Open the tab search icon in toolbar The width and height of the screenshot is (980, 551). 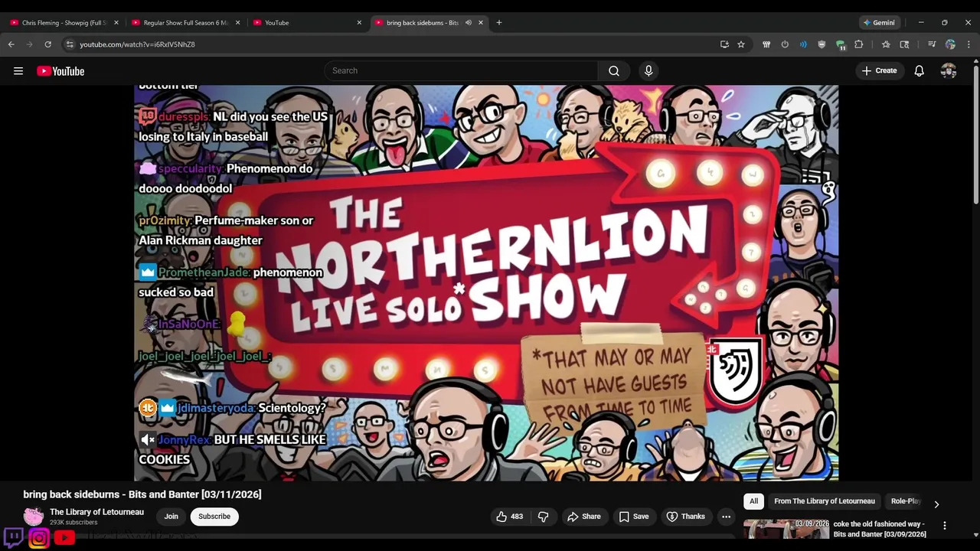point(904,44)
